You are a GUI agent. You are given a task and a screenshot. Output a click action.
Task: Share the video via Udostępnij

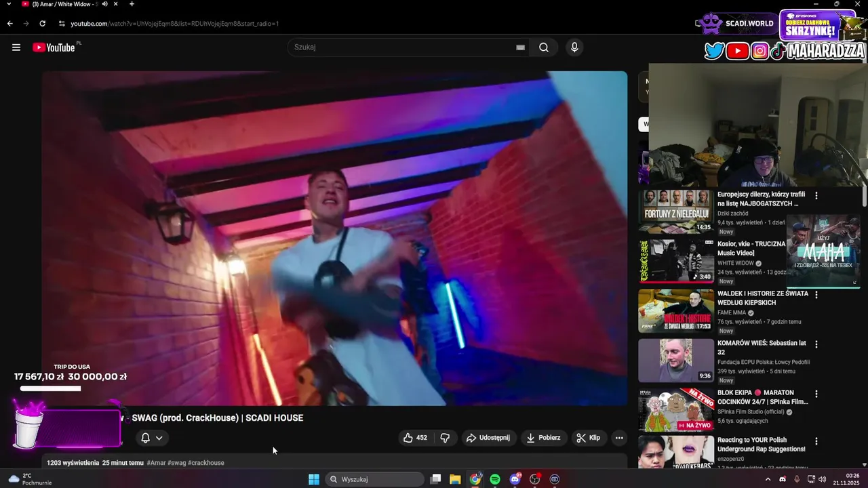(x=488, y=438)
